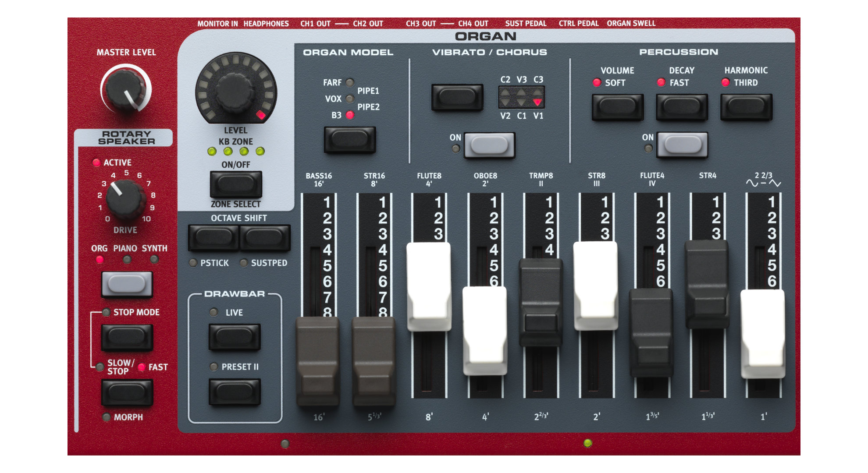Click the Fast speed red LED

(142, 367)
